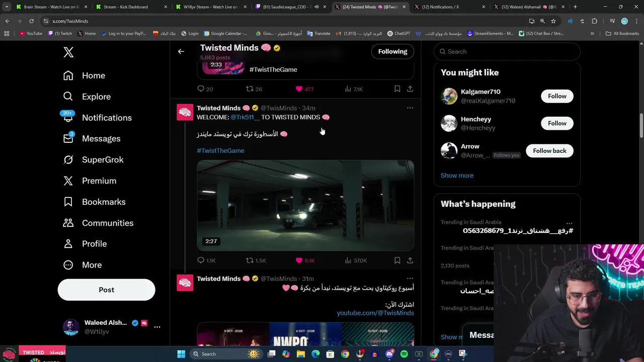The width and height of the screenshot is (644, 362).
Task: Open Spotify from taskbar
Action: pyautogui.click(x=404, y=354)
